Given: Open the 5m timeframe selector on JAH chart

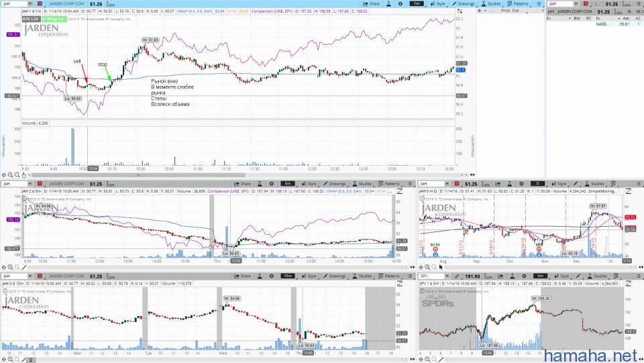Looking at the screenshot, I should (288, 184).
